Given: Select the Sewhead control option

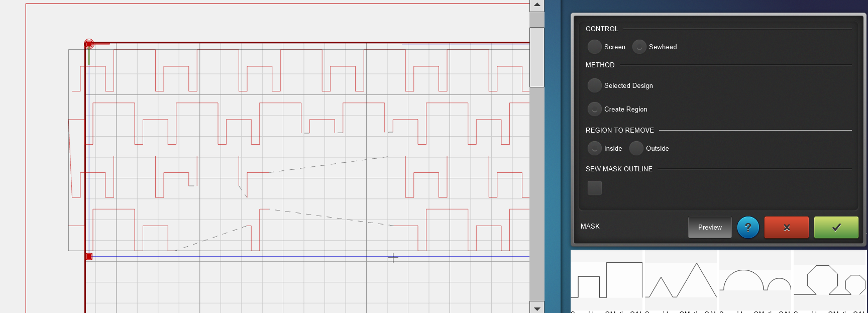Looking at the screenshot, I should (639, 47).
